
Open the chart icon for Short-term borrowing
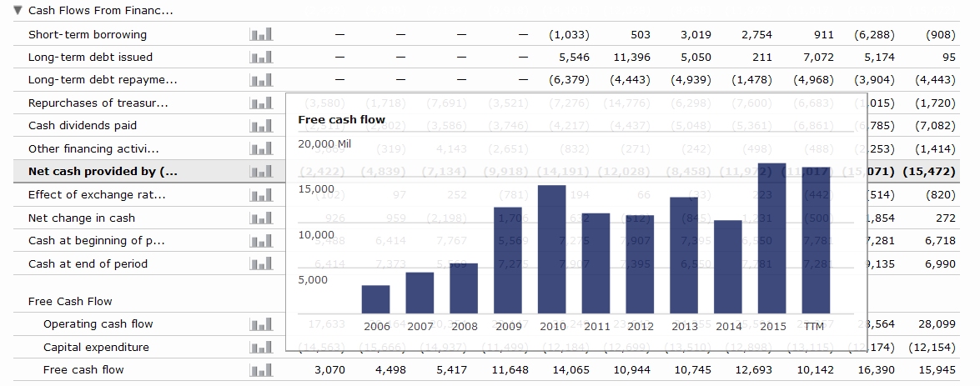point(261,34)
